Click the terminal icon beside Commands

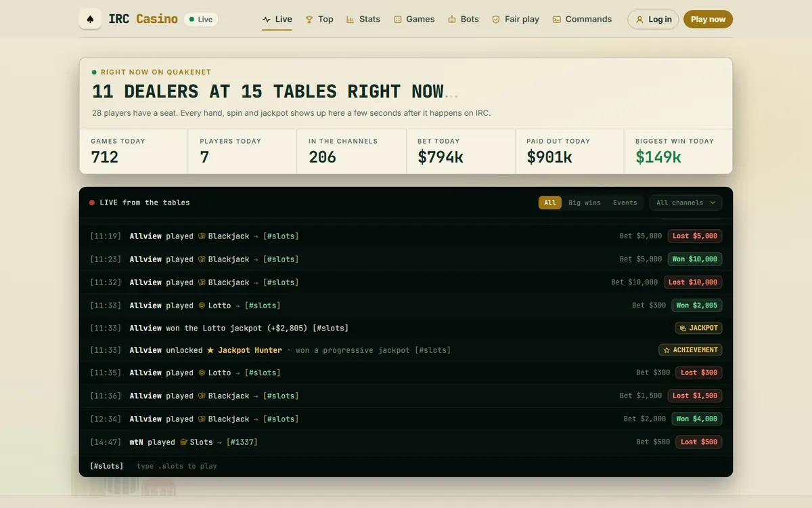557,20
